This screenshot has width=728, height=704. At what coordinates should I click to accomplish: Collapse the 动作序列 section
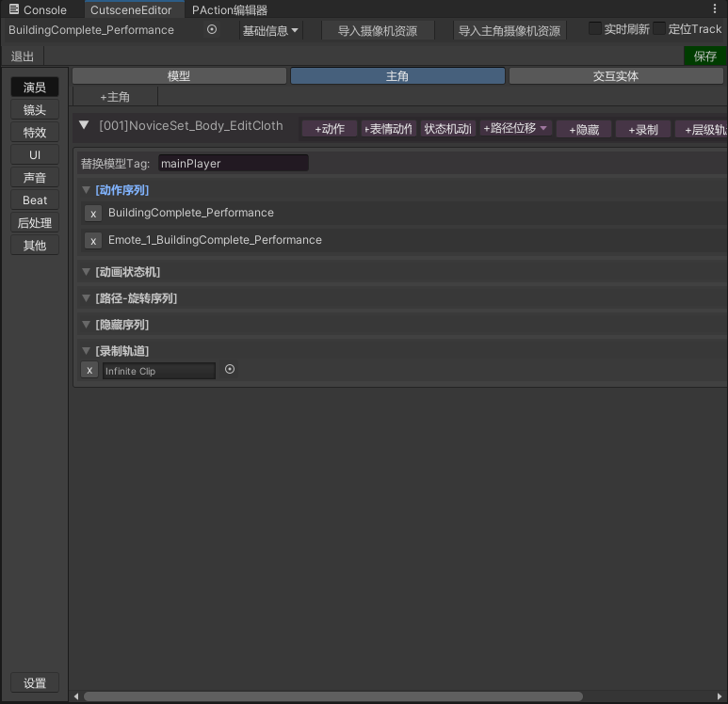[x=87, y=190]
